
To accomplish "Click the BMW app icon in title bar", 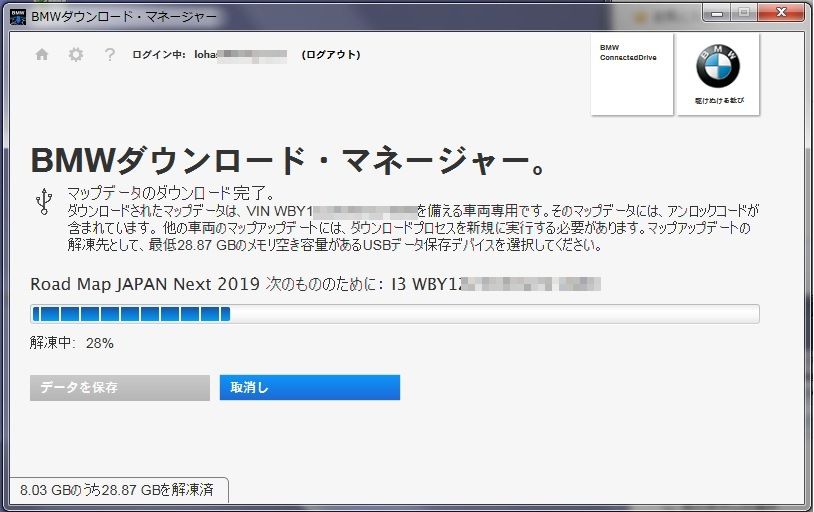I will [18, 17].
